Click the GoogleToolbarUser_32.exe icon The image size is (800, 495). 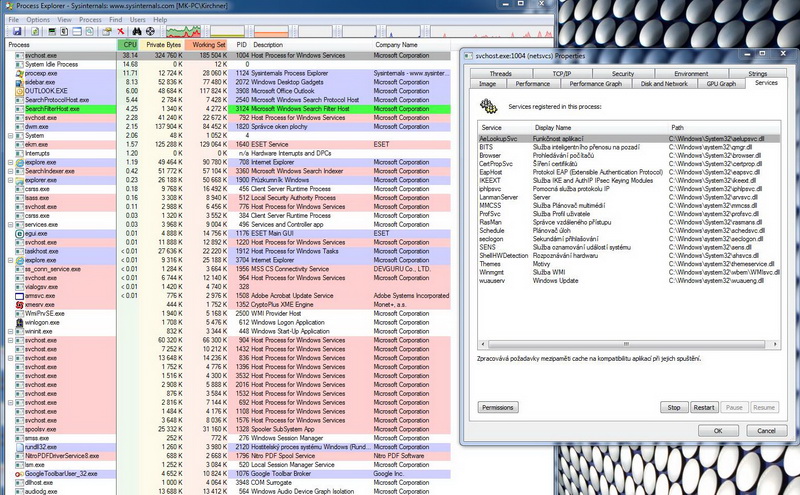(x=19, y=474)
